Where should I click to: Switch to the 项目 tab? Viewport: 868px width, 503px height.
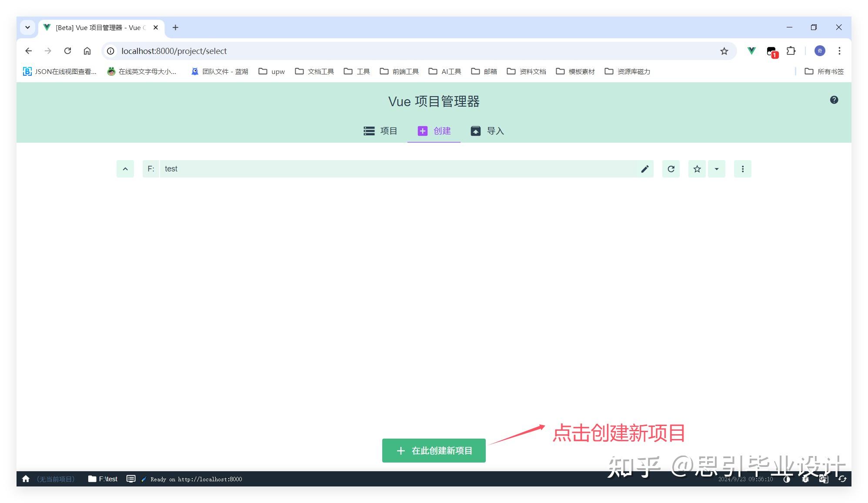[x=381, y=131]
